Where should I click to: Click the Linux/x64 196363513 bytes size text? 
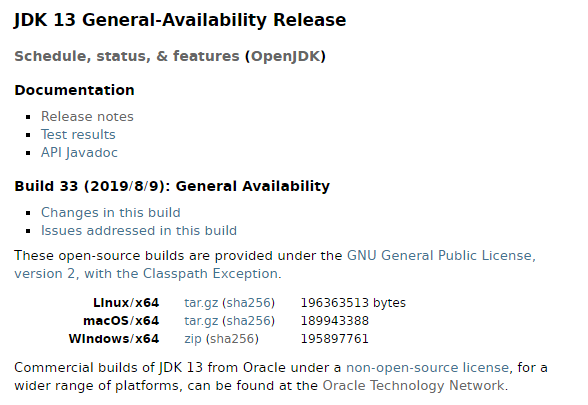[353, 303]
